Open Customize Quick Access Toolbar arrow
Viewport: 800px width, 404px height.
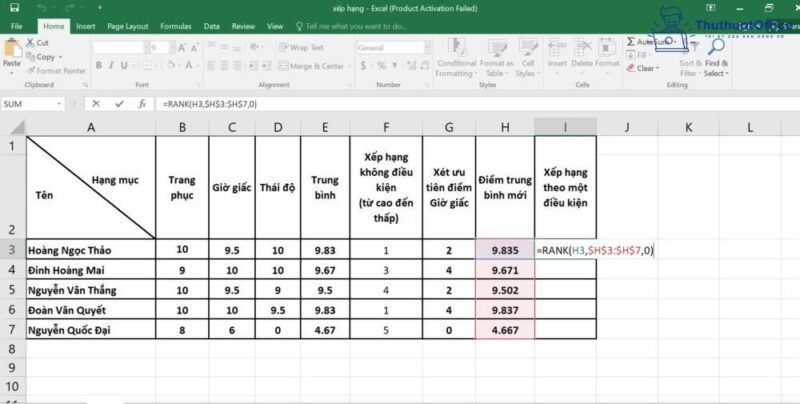[100, 8]
